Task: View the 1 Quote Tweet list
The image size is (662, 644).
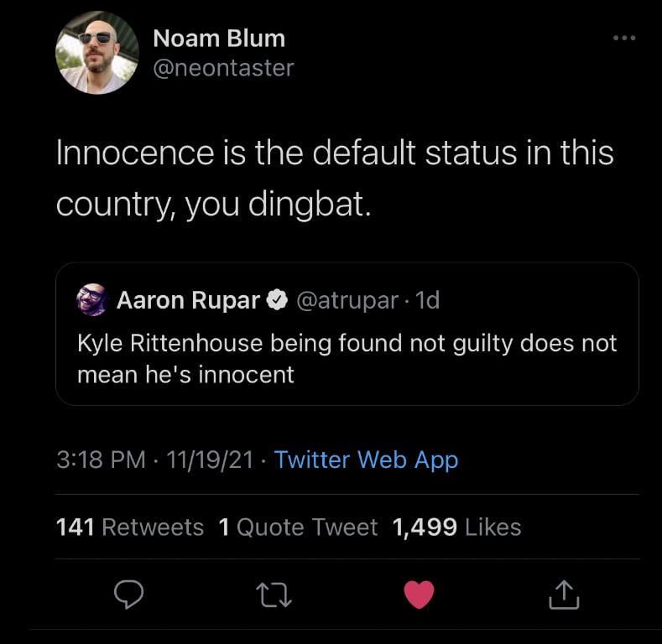Action: pyautogui.click(x=298, y=527)
